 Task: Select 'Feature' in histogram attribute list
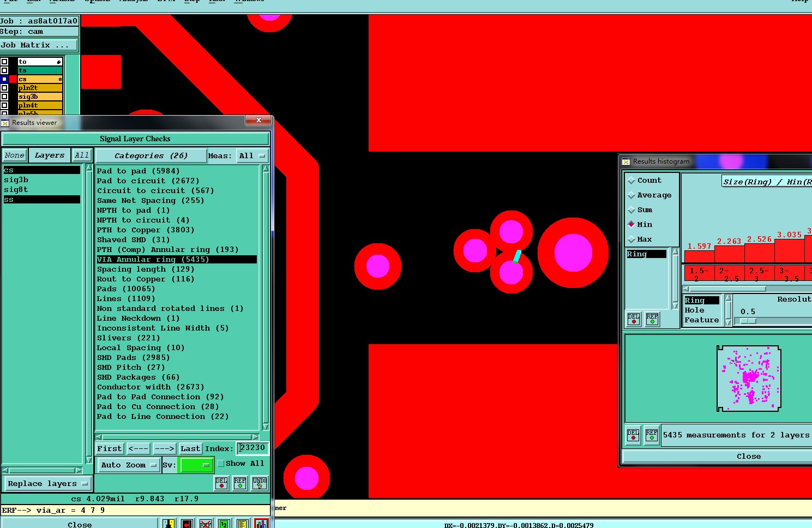click(702, 320)
